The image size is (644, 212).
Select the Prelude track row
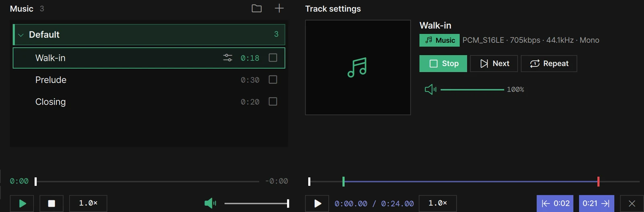[149, 80]
